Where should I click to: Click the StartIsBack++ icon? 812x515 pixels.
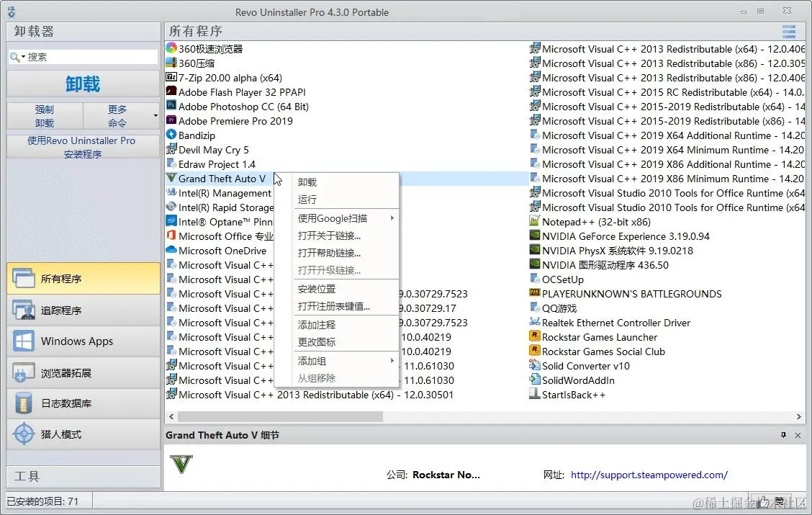[534, 394]
